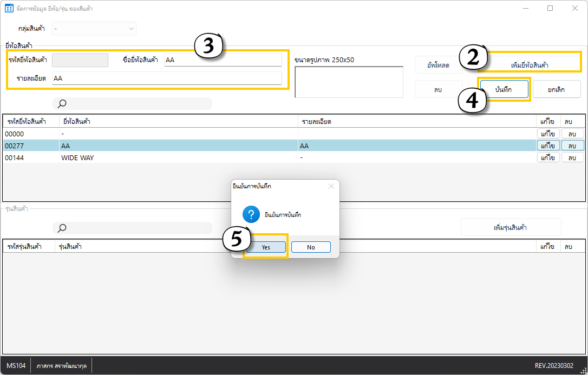Click the เพิ่มยี่ห้อสินค้า button
This screenshot has width=588, height=375.
[530, 65]
